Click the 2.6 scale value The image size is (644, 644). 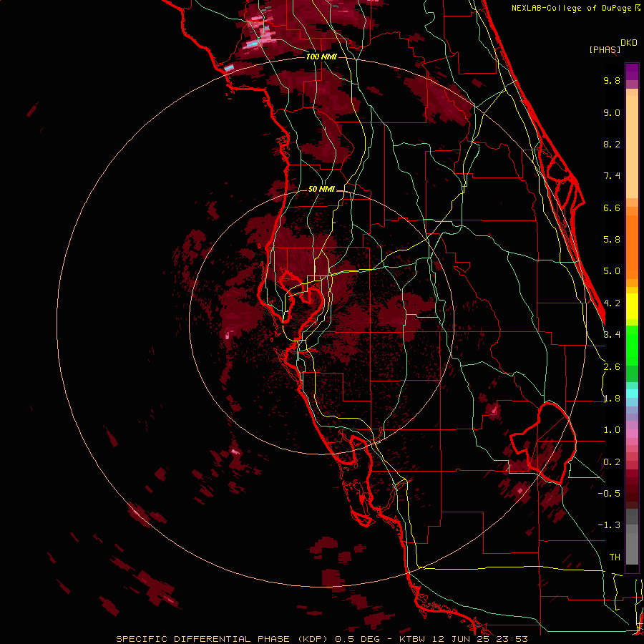612,367
